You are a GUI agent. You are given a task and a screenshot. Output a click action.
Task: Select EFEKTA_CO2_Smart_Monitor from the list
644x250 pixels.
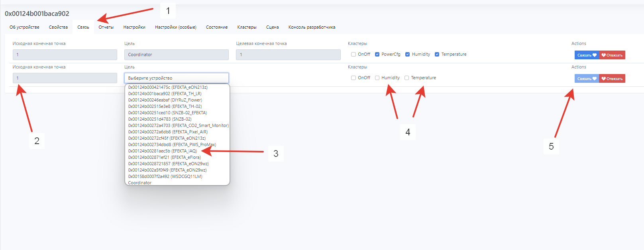[x=178, y=125]
